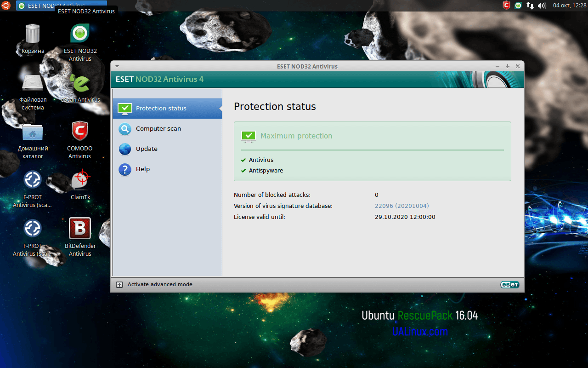
Task: Go to the Update section
Action: click(x=167, y=149)
